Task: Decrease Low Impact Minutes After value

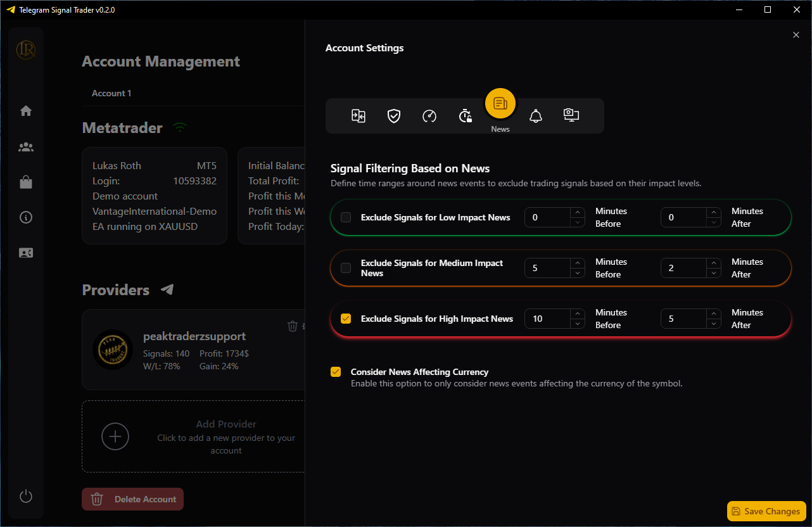Action: point(714,222)
